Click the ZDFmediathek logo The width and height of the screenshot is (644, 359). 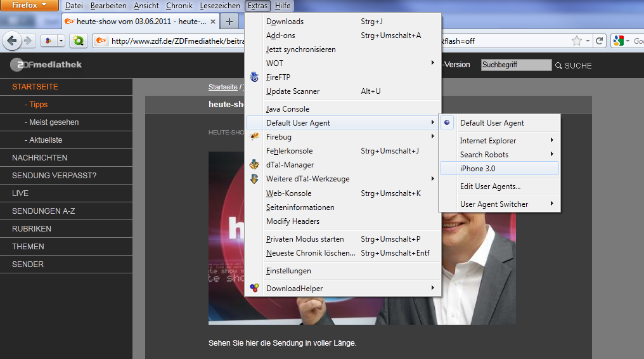(x=46, y=65)
